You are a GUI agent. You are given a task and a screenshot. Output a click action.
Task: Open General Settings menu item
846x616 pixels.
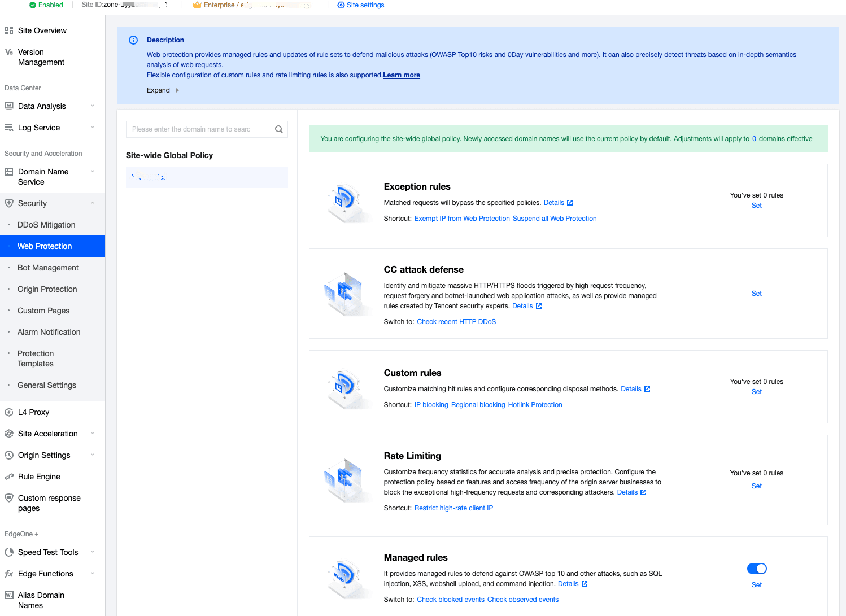(53, 385)
